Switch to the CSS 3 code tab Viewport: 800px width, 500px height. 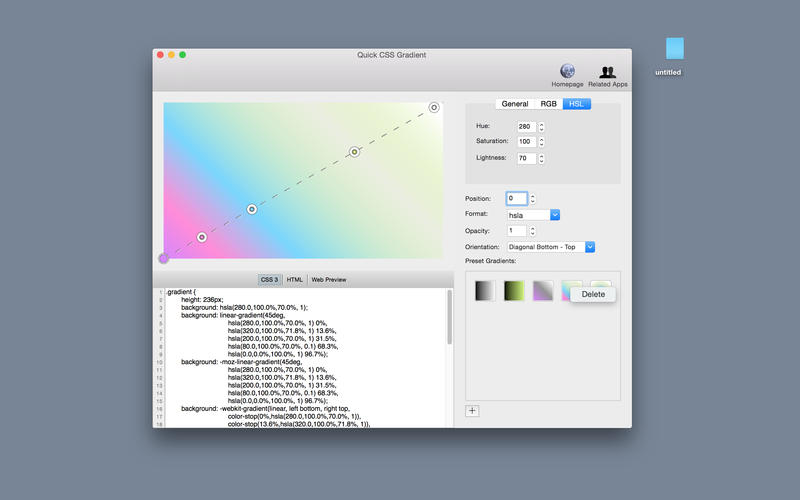(x=269, y=280)
